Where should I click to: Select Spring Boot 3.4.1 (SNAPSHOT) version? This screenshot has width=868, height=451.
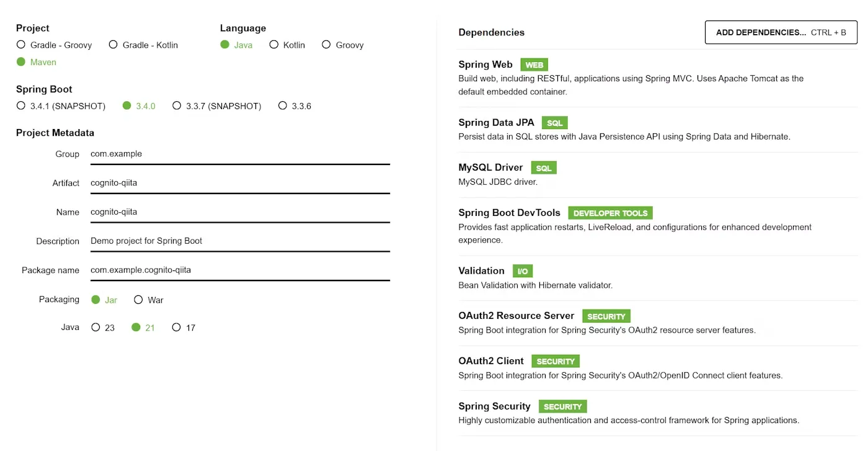22,106
